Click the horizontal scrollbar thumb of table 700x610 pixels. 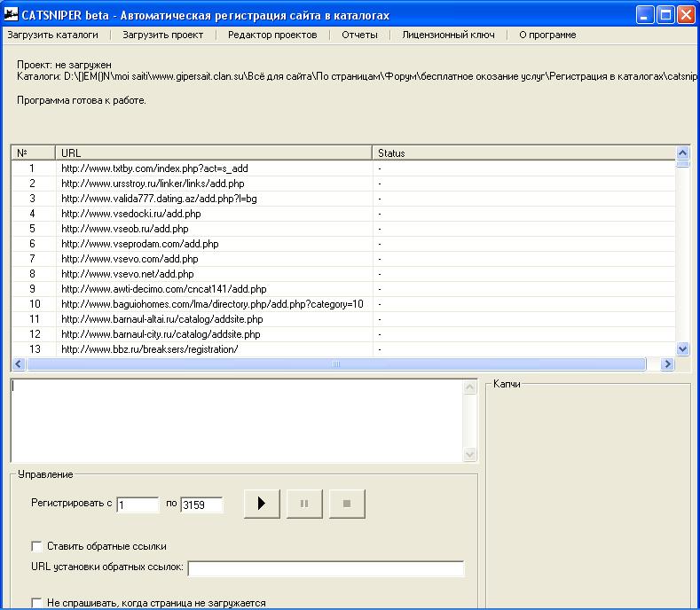coord(336,364)
